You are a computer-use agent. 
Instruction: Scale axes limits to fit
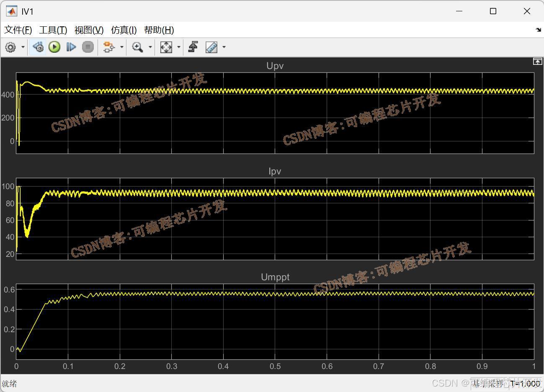click(166, 47)
